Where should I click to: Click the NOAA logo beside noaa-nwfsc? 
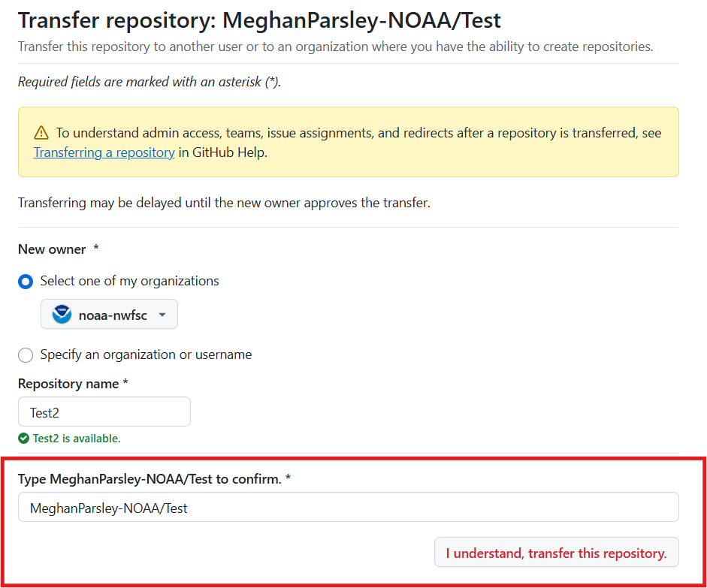click(62, 314)
